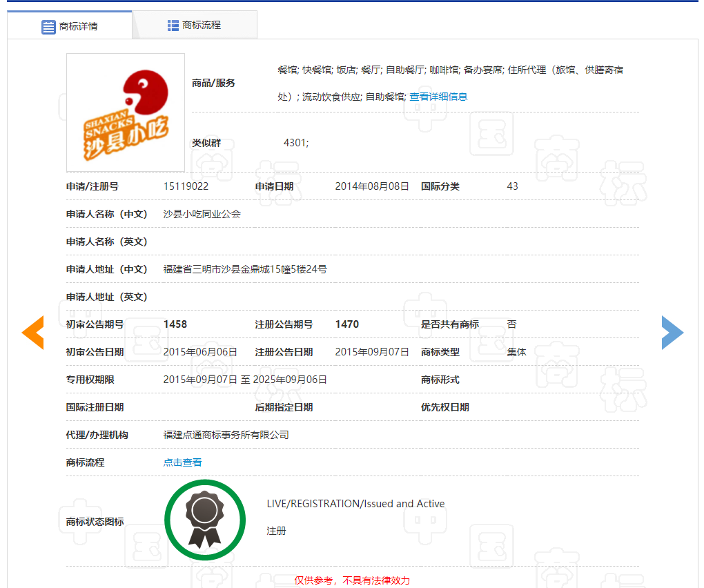The width and height of the screenshot is (704, 588).
Task: Click agency name 福建点通商标事务所有限公司
Action: coord(226,435)
